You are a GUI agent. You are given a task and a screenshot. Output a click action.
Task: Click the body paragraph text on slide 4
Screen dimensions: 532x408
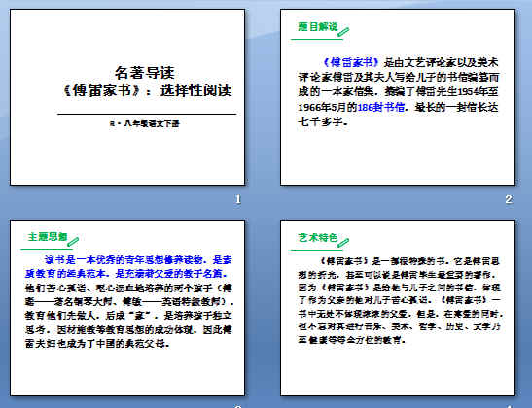point(400,300)
